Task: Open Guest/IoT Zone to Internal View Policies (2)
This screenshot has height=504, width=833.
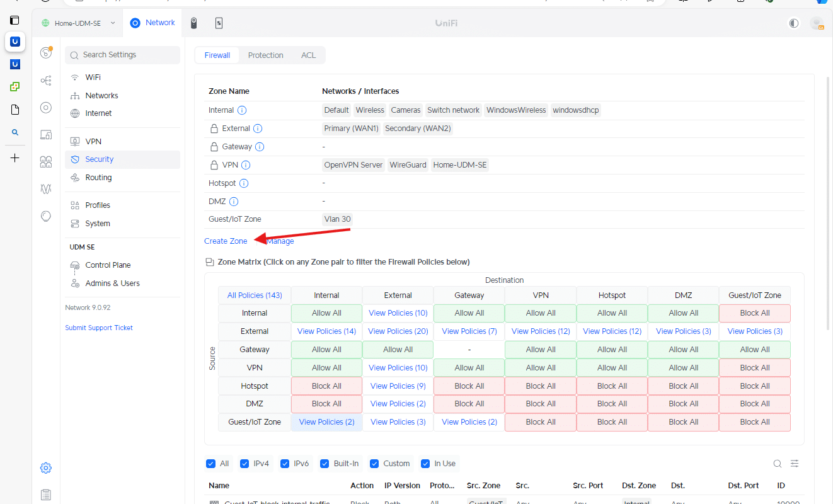Action: [326, 422]
